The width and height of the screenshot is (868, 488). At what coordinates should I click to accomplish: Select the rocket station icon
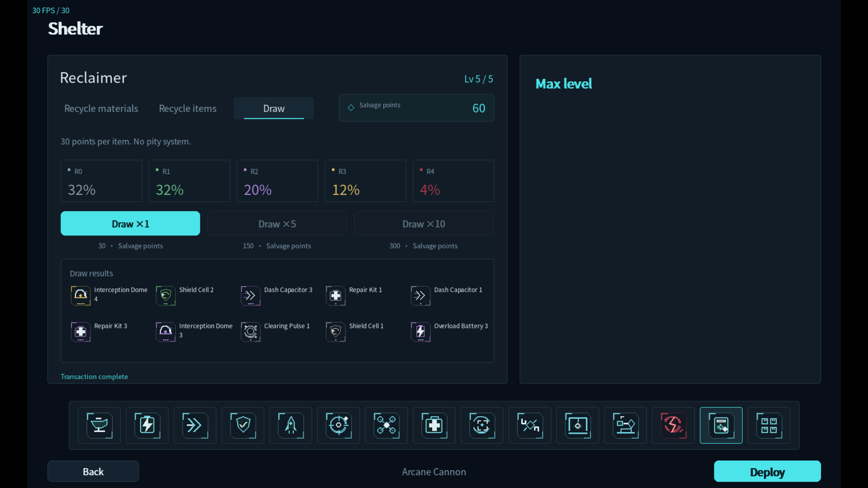tap(291, 425)
